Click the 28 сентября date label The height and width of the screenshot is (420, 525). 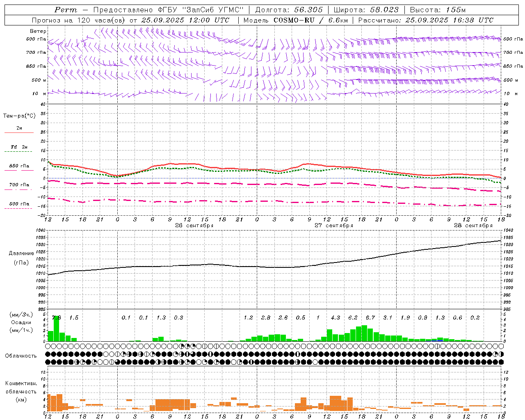click(473, 226)
